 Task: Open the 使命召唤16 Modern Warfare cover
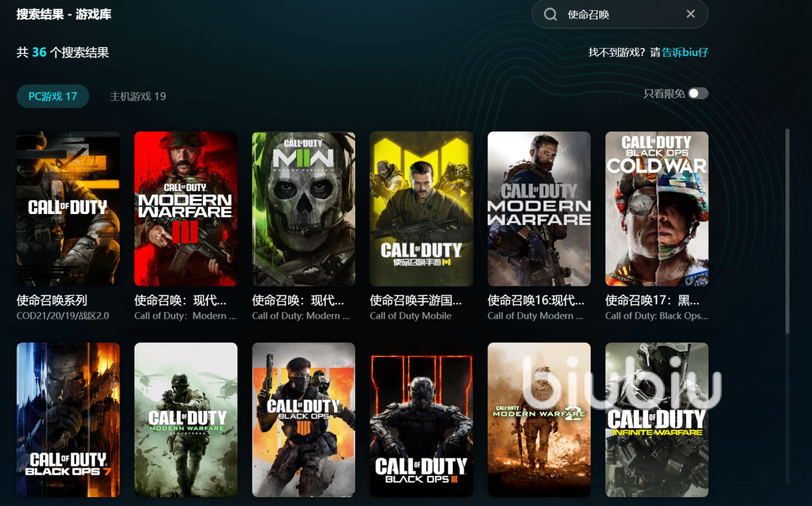pos(539,208)
